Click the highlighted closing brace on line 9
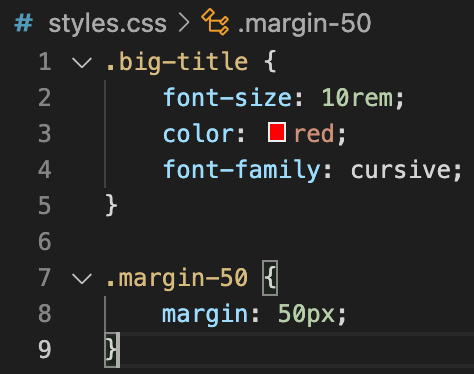Viewport: 474px width, 374px height. 112,350
